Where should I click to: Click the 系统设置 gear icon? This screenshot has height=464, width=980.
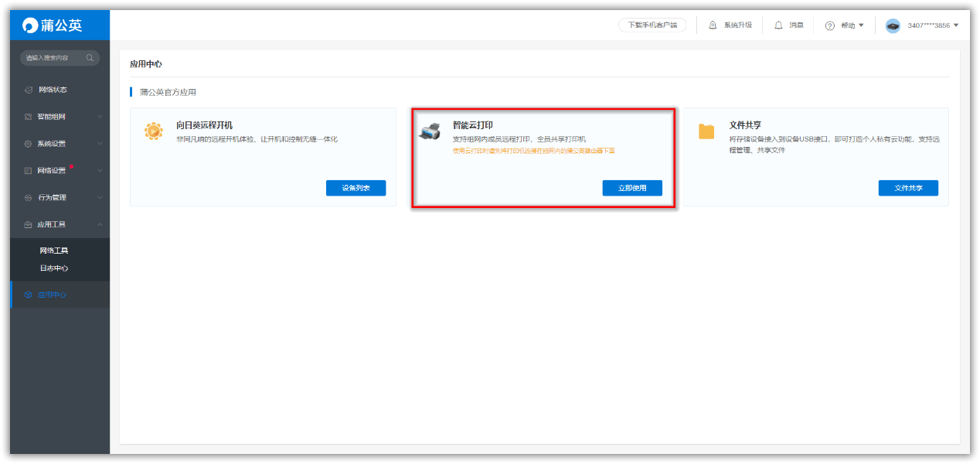29,144
